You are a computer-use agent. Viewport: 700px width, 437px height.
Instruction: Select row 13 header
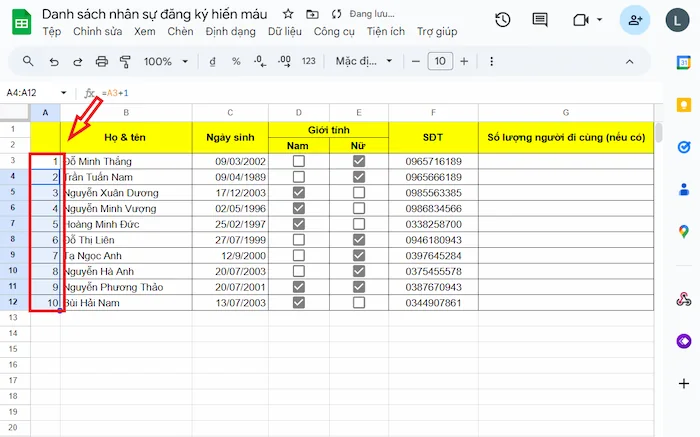(13, 318)
